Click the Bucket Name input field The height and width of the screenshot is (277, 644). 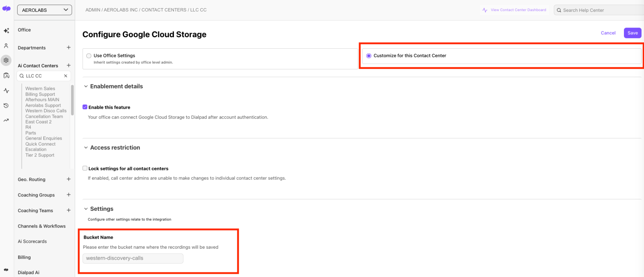pyautogui.click(x=133, y=258)
